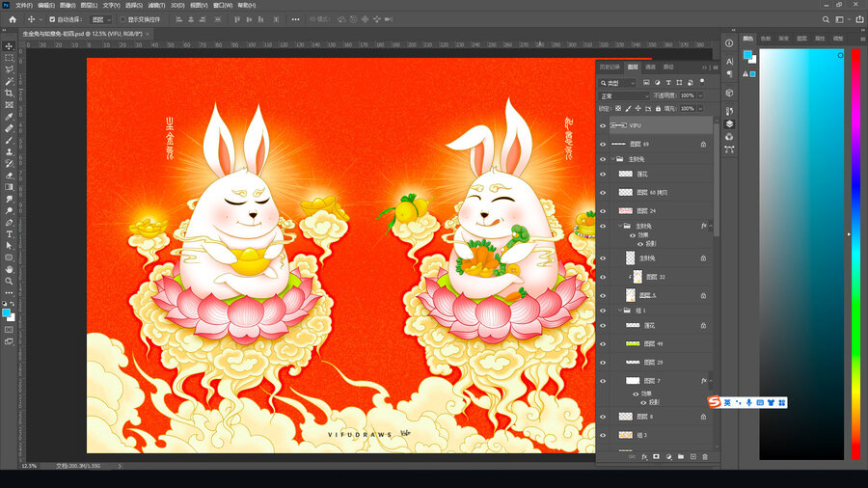Switch to the 路径 paths tab
The image size is (868, 488).
pyautogui.click(x=668, y=67)
